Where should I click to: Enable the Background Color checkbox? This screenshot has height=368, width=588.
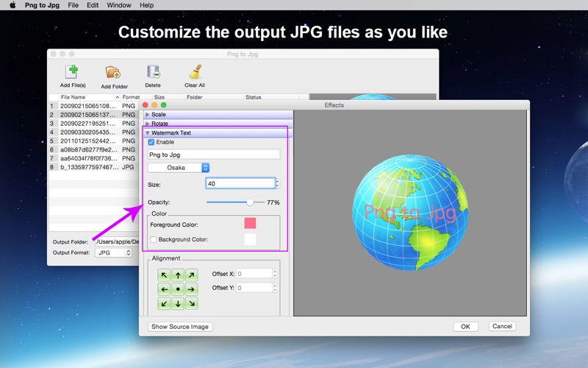(153, 239)
